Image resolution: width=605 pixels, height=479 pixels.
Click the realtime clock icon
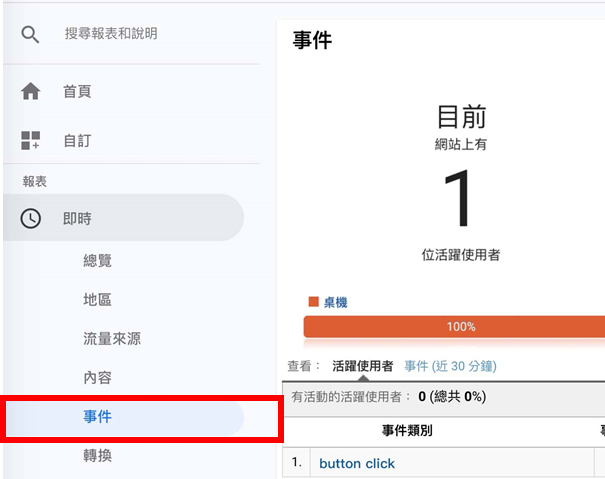pyautogui.click(x=30, y=218)
